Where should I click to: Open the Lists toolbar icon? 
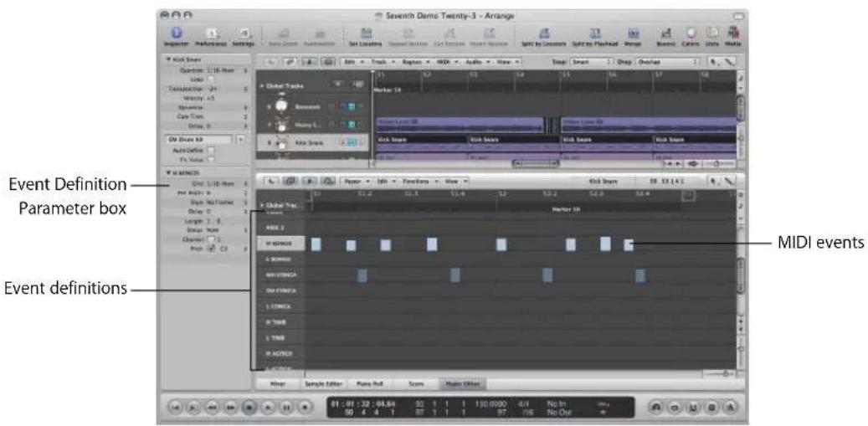tap(713, 33)
